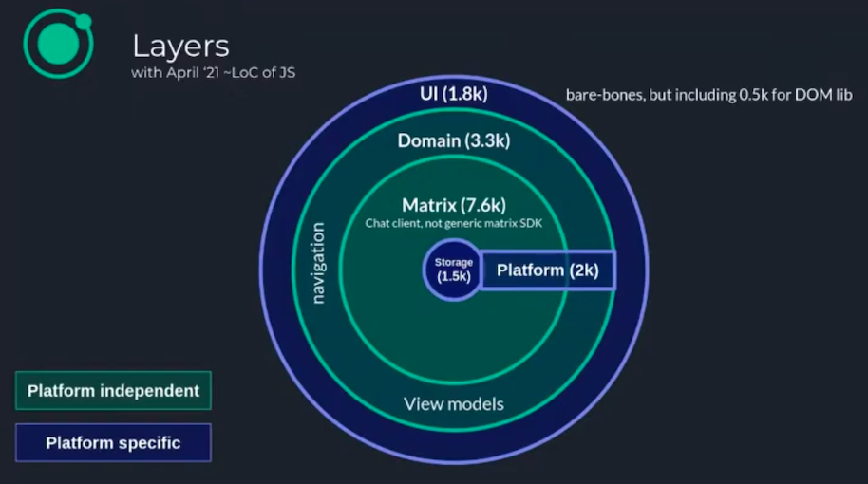The image size is (868, 484).
Task: Click the vertical navigation text
Action: coord(318,263)
